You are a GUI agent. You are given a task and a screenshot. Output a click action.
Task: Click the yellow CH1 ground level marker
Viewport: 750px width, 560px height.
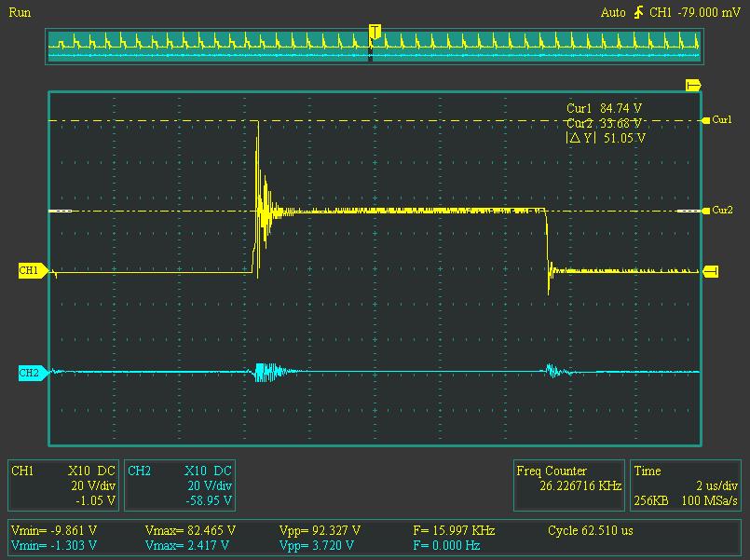29,270
